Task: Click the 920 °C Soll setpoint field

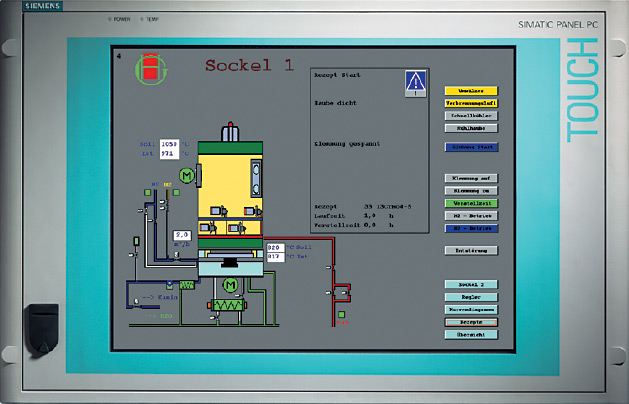Action: [277, 246]
